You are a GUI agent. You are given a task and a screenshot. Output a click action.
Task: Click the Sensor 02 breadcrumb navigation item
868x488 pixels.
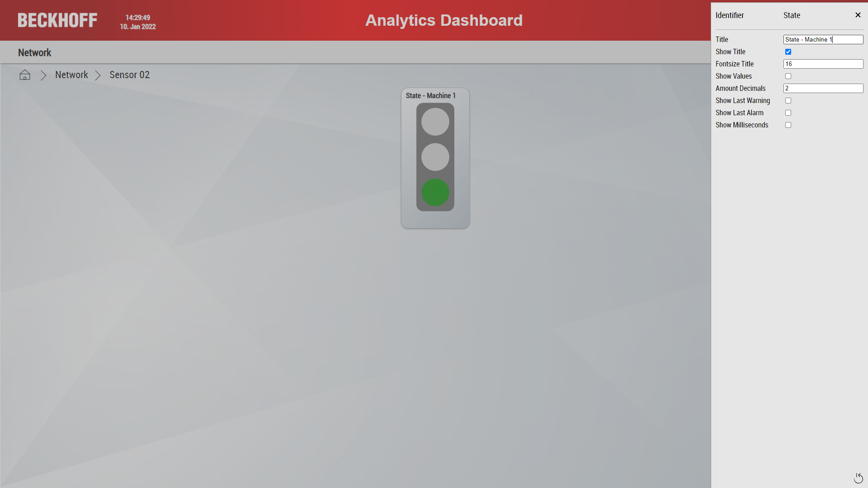point(129,75)
